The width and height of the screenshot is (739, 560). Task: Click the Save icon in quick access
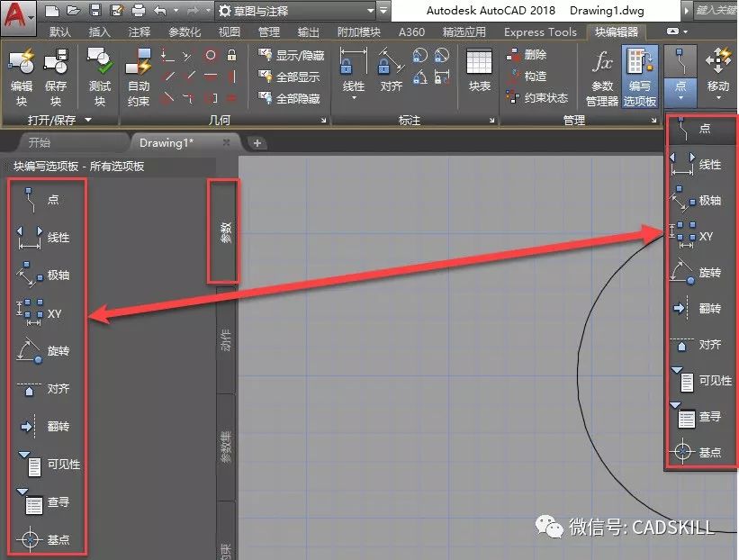pos(95,11)
